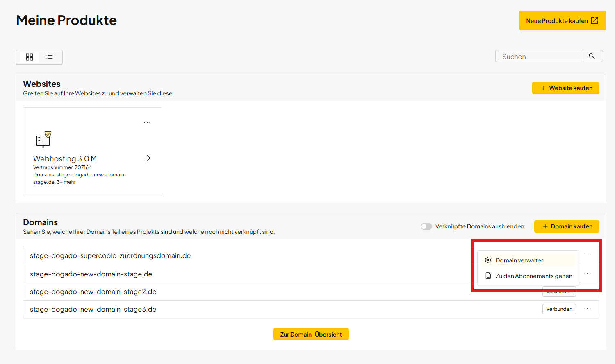
Task: Open three-dot menu for supercoole-zuordnungsdomain.de
Action: (x=588, y=255)
